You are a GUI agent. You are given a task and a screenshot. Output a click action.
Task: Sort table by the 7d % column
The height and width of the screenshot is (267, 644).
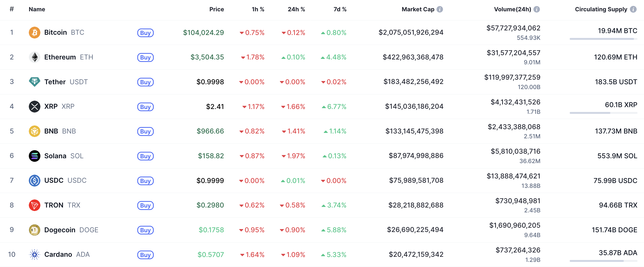point(339,9)
